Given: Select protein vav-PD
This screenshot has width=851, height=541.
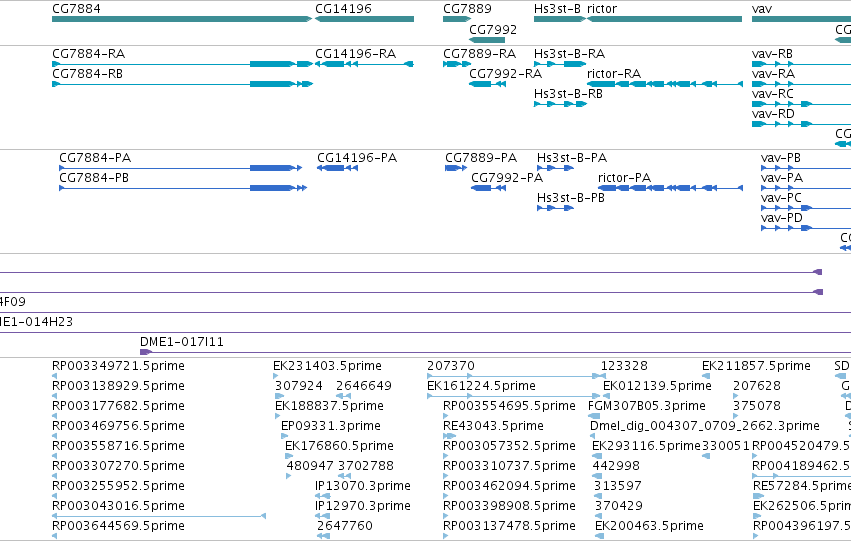Looking at the screenshot, I should click(806, 228).
